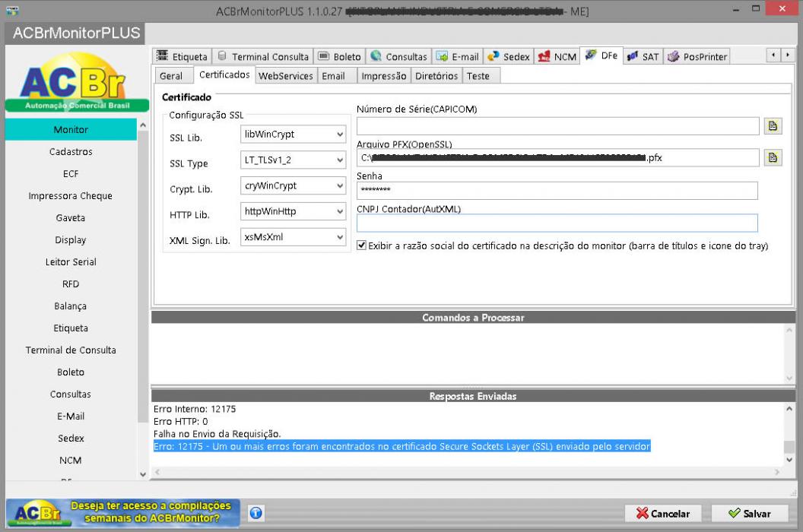
Task: Select Cadastros in the left sidebar
Action: point(71,151)
